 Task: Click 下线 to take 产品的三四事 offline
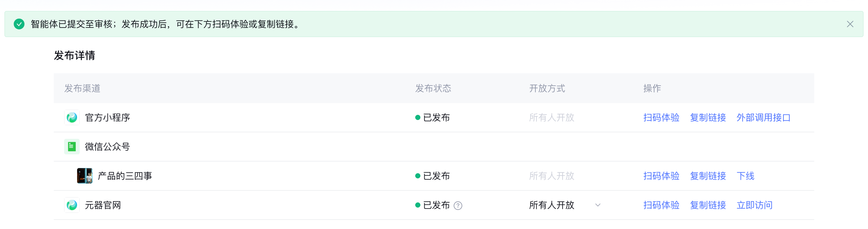pos(745,176)
